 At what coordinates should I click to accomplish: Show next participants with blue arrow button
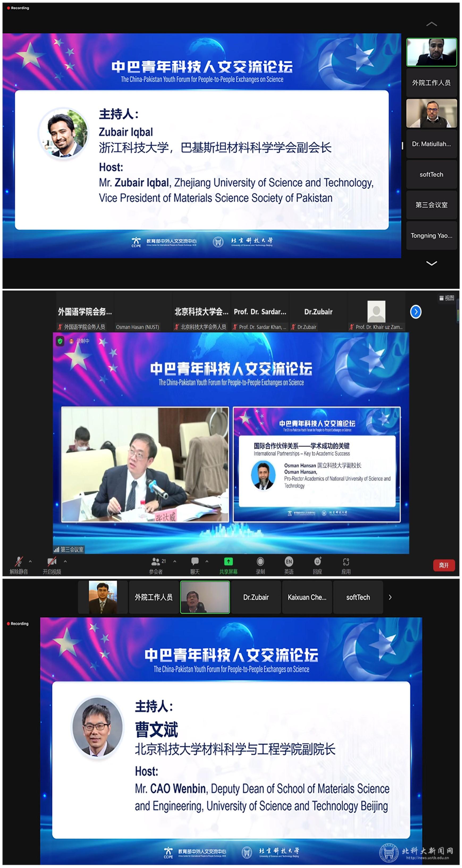point(416,312)
